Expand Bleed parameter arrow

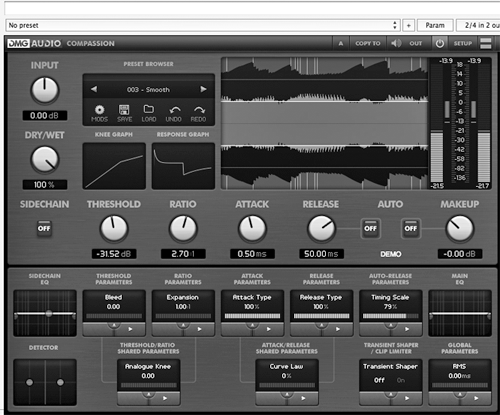[130, 329]
